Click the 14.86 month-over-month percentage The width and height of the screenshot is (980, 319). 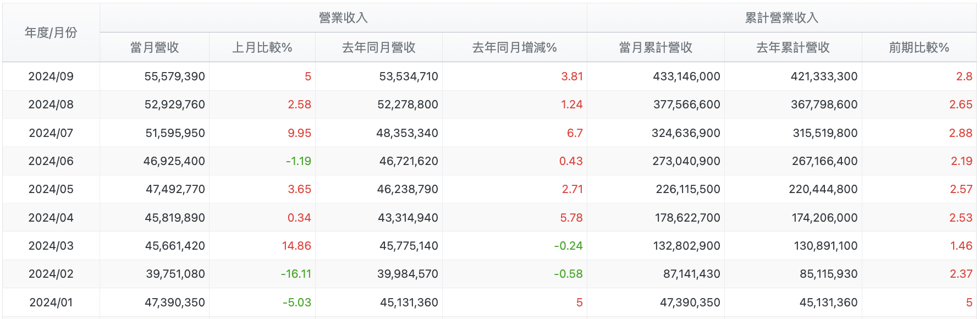[x=296, y=246]
